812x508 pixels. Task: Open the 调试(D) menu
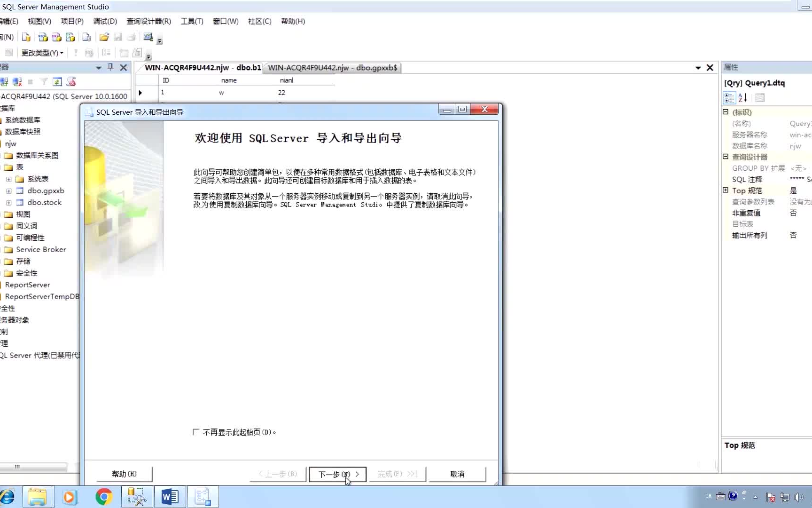click(x=105, y=21)
